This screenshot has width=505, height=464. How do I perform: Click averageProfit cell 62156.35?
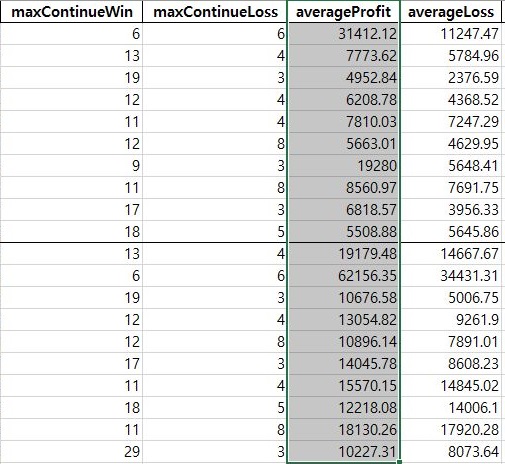tap(343, 276)
